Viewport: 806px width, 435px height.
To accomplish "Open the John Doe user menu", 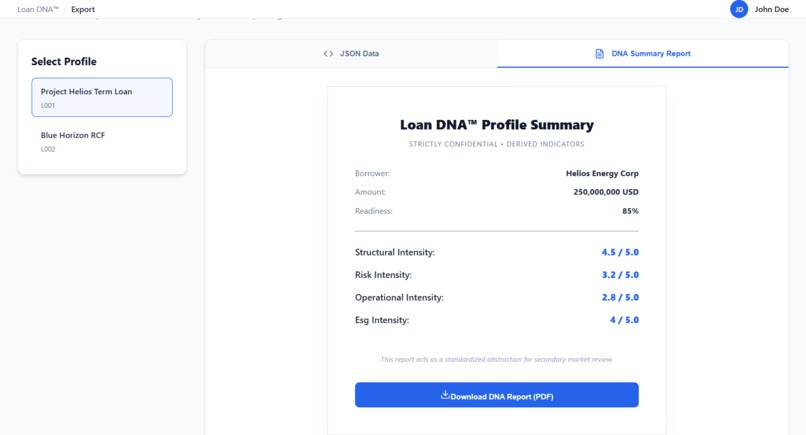I will click(x=759, y=9).
